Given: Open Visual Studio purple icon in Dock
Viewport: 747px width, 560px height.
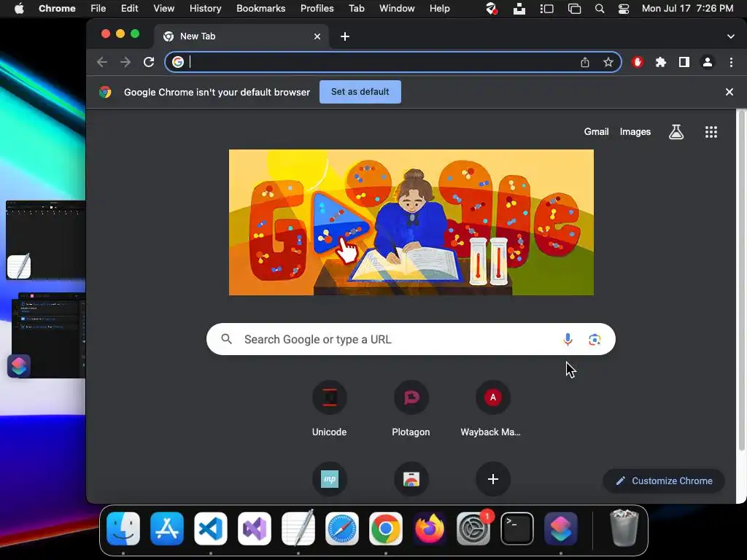Looking at the screenshot, I should coord(255,529).
